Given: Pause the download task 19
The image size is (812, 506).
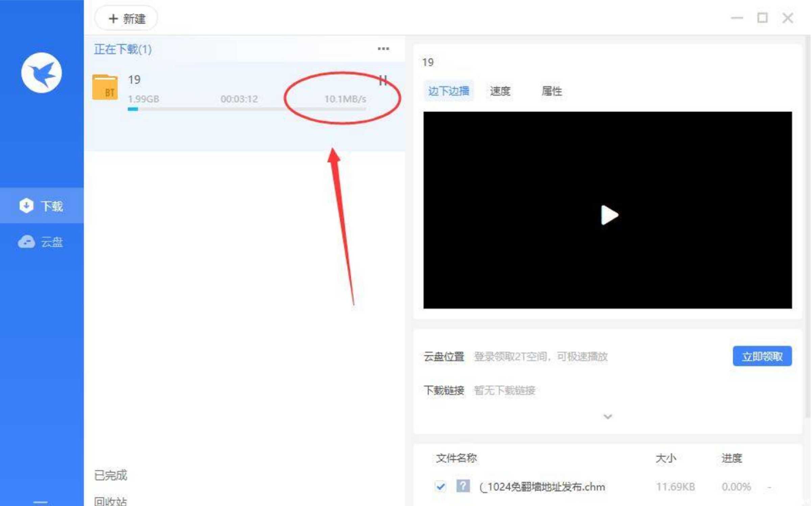Looking at the screenshot, I should [383, 80].
